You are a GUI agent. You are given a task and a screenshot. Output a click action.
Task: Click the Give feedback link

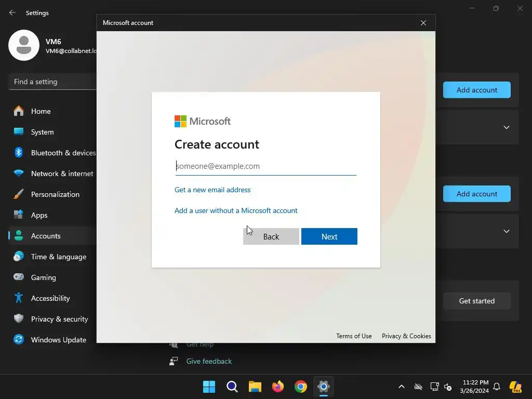pos(209,361)
